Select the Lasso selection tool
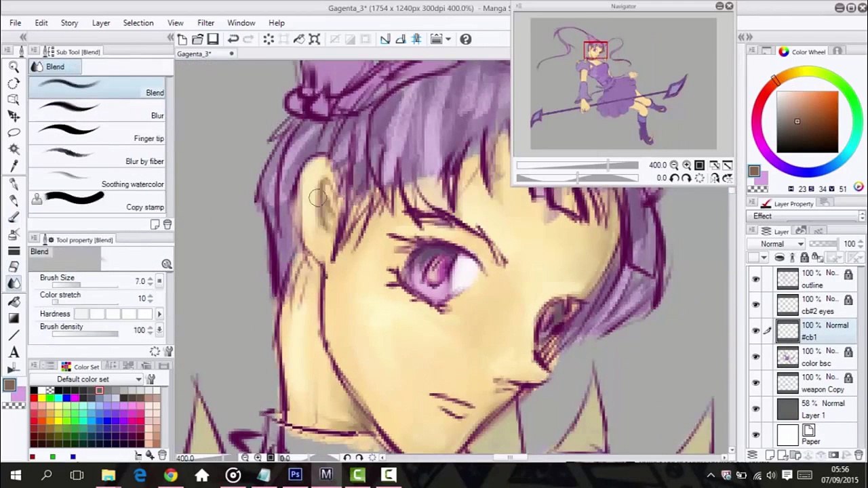Image resolution: width=868 pixels, height=488 pixels. 14,133
